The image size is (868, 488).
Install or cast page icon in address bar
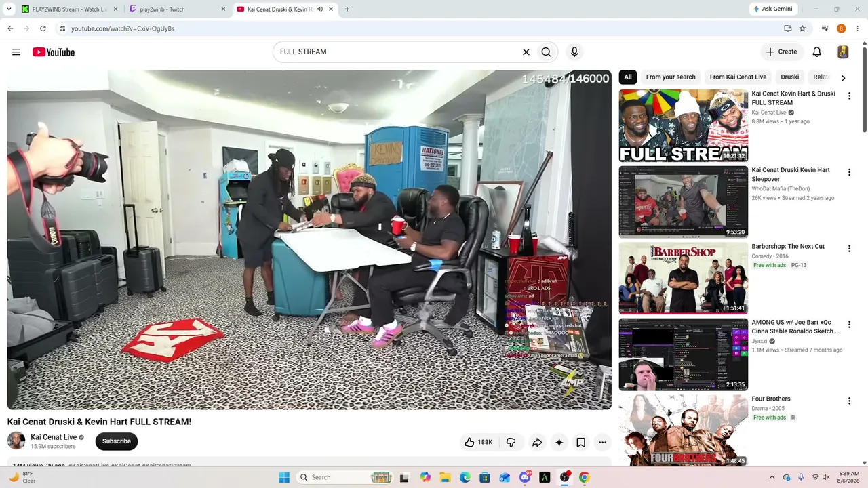click(787, 28)
